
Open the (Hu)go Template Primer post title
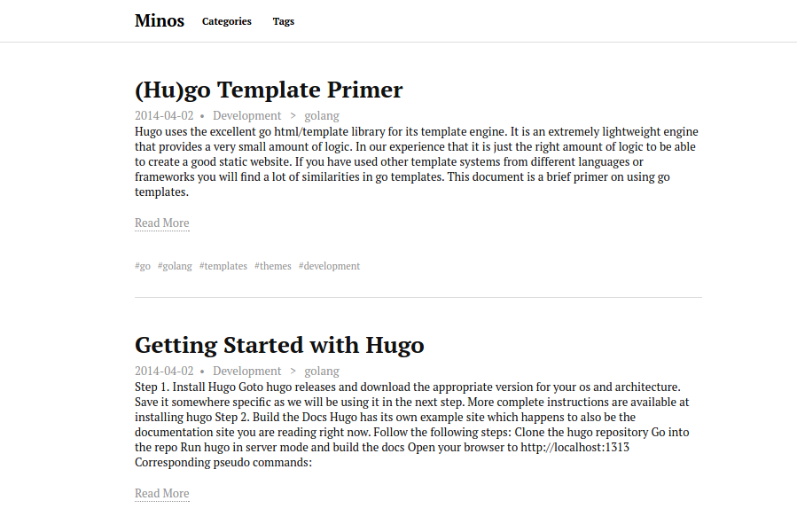point(269,90)
